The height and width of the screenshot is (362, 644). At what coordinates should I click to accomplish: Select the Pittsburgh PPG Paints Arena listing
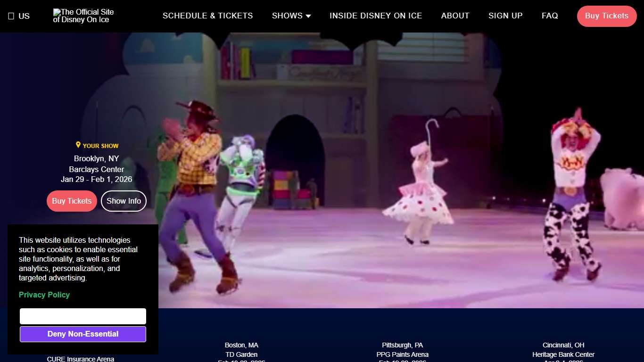402,350
